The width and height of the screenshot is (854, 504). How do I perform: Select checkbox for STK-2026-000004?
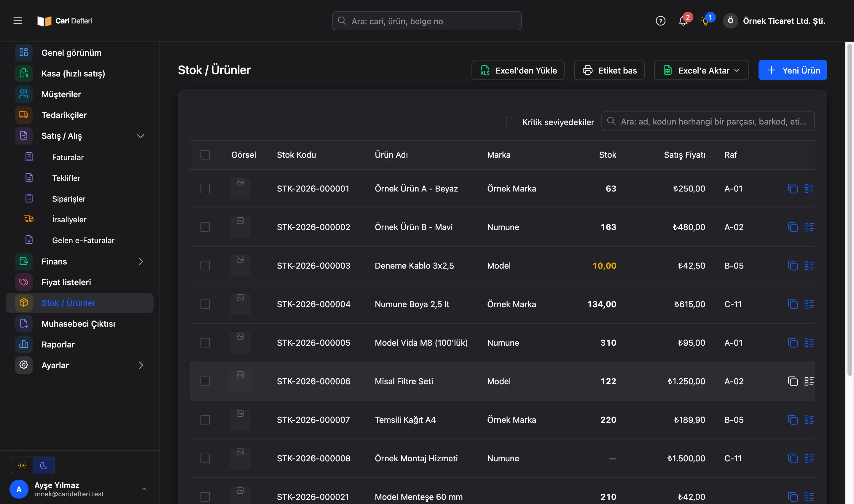pos(205,304)
